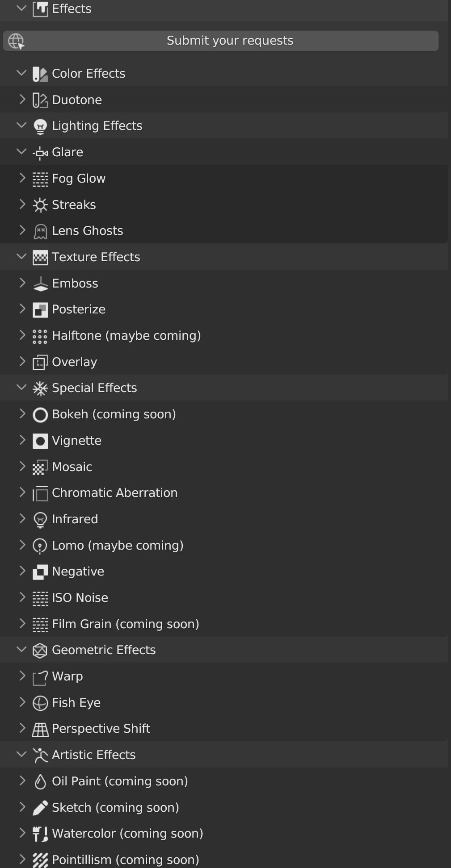This screenshot has height=868, width=451.
Task: Select the Fog Glow effect icon
Action: point(40,178)
